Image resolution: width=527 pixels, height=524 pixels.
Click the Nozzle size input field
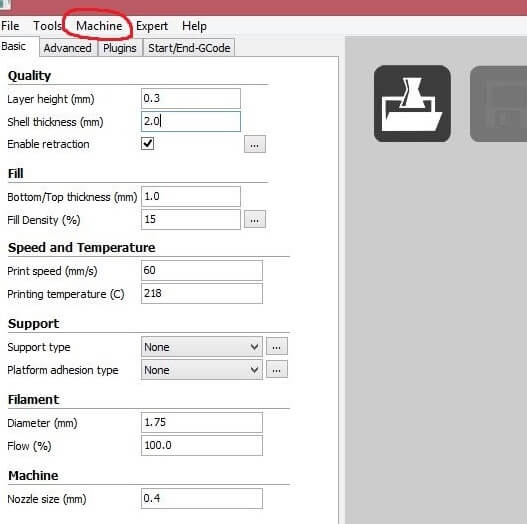point(202,498)
